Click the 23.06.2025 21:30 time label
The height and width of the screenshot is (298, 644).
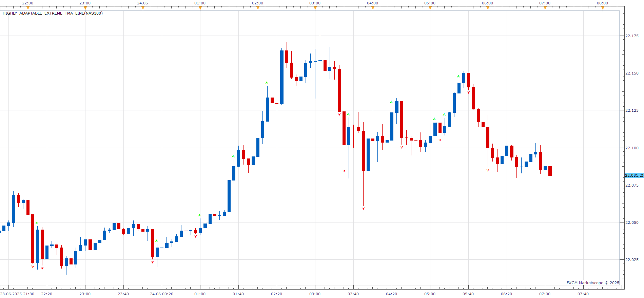(x=17, y=294)
